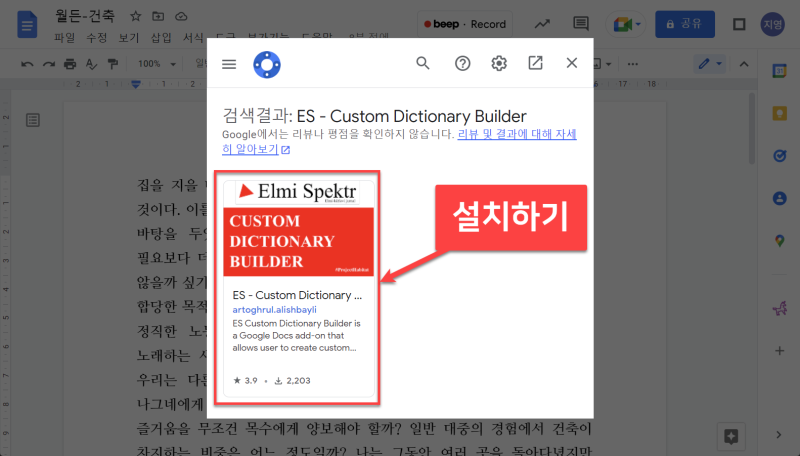
Task: Run spelling and grammar check
Action: click(x=91, y=64)
